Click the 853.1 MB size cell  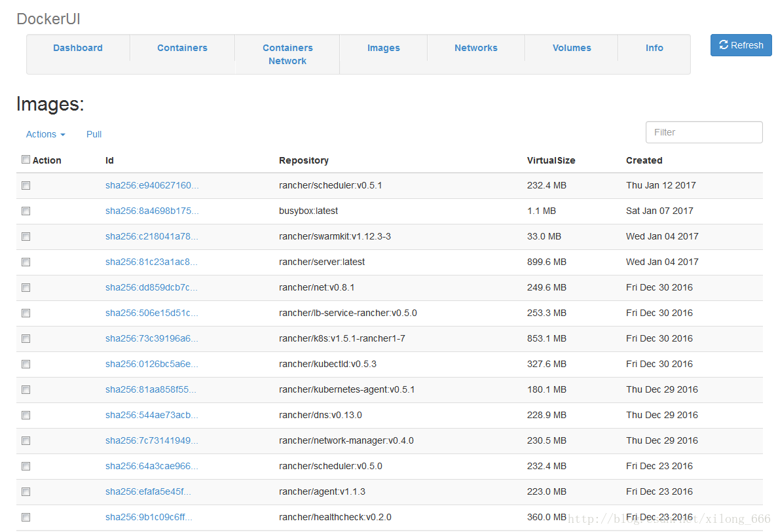pyautogui.click(x=547, y=339)
